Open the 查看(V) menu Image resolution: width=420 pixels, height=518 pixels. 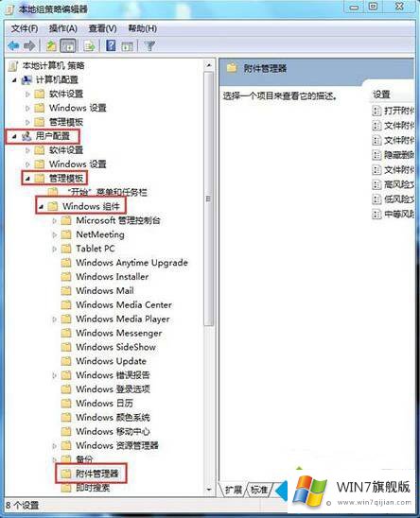[102, 28]
